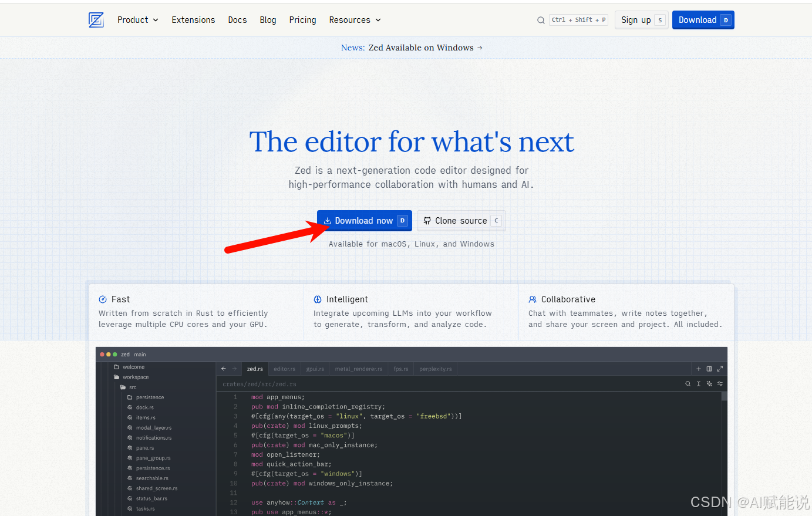812x516 pixels.
Task: Open the Pricing nav item
Action: (x=302, y=20)
